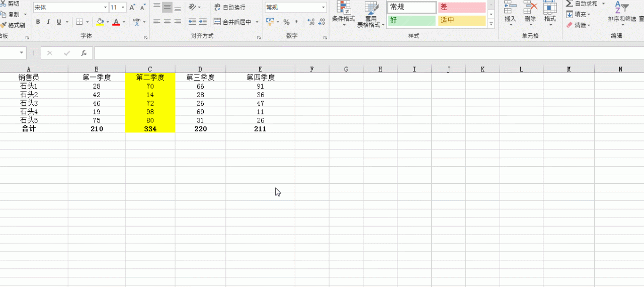Apply the 适中 (neutral) cell style

point(462,21)
